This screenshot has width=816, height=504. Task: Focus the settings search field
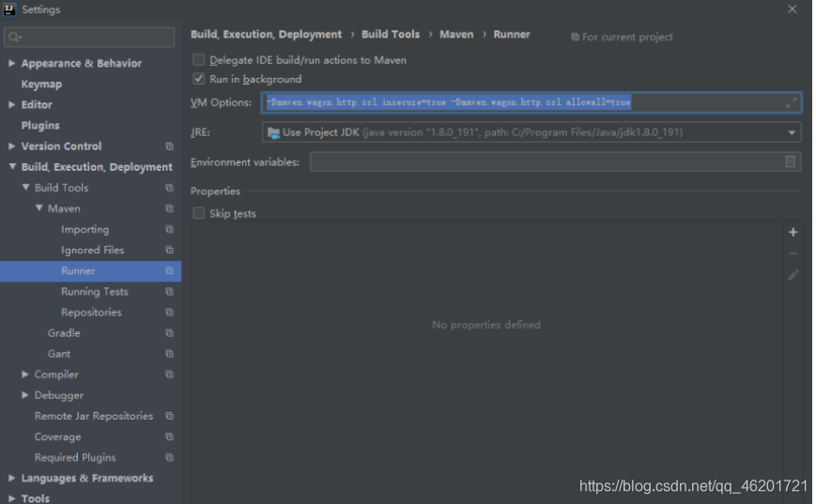coord(89,37)
